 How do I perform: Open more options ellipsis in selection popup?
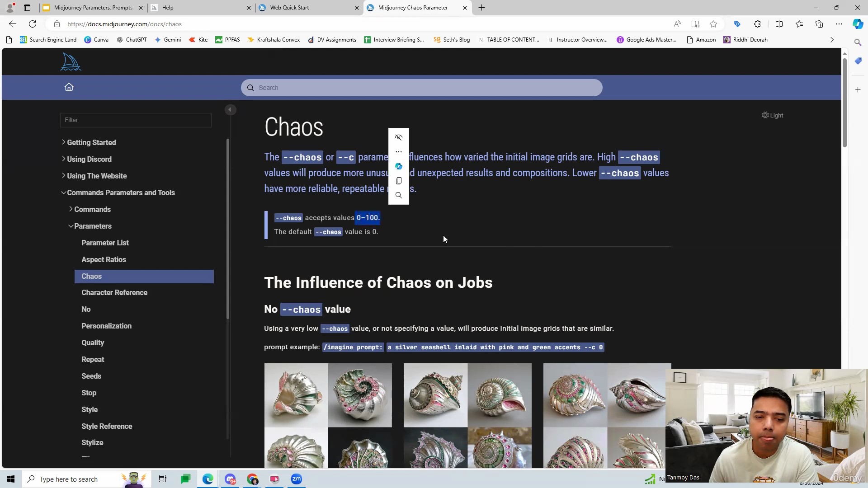coord(398,152)
